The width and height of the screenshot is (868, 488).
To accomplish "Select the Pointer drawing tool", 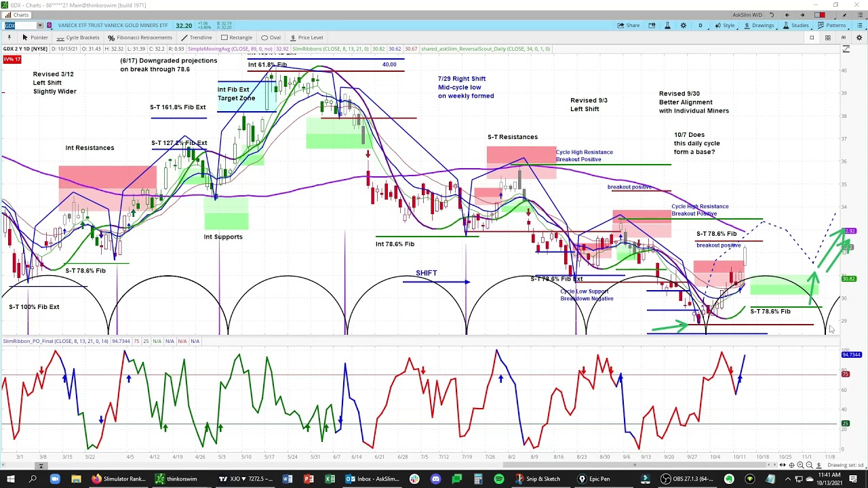I will coord(35,37).
